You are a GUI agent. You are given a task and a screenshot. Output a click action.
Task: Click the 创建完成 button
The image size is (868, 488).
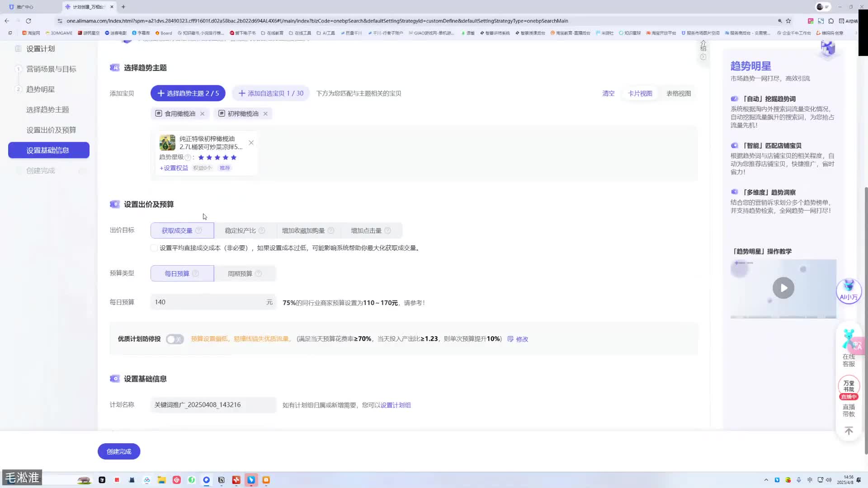(118, 451)
